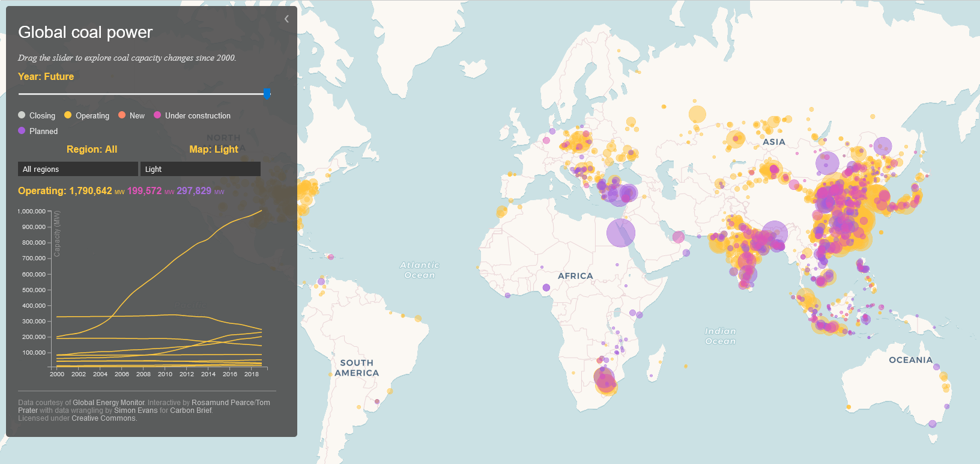Click the large purple circle in Mongolia
This screenshot has width=980, height=464.
click(x=827, y=163)
